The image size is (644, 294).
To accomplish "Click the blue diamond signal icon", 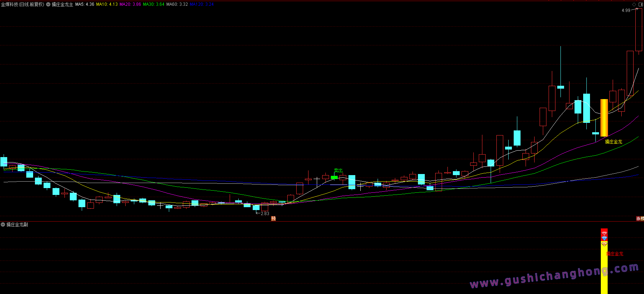I will [604, 239].
